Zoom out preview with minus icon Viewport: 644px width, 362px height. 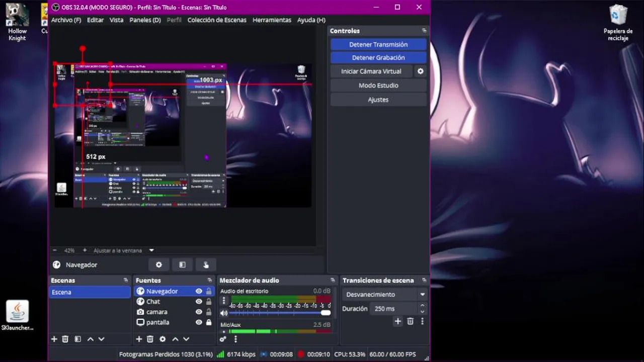tap(55, 250)
